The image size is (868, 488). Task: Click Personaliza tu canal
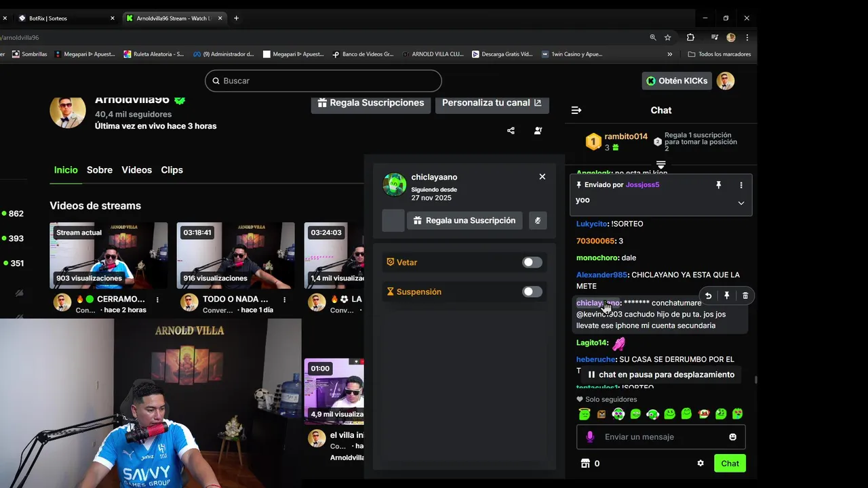[x=492, y=103]
